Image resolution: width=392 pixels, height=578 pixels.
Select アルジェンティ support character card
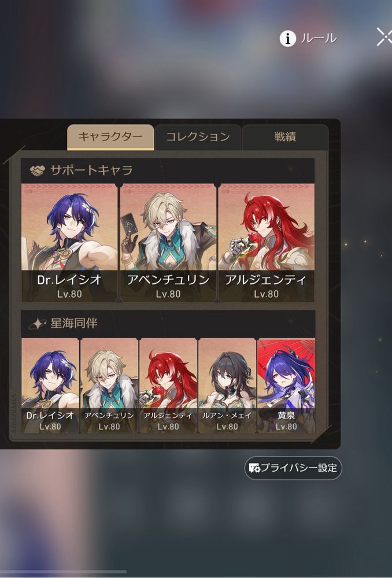coord(267,243)
